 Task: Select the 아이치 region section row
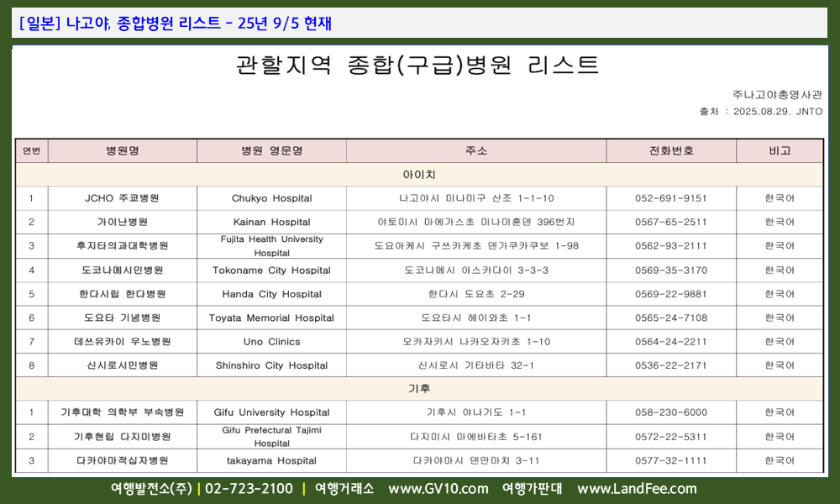click(x=419, y=175)
